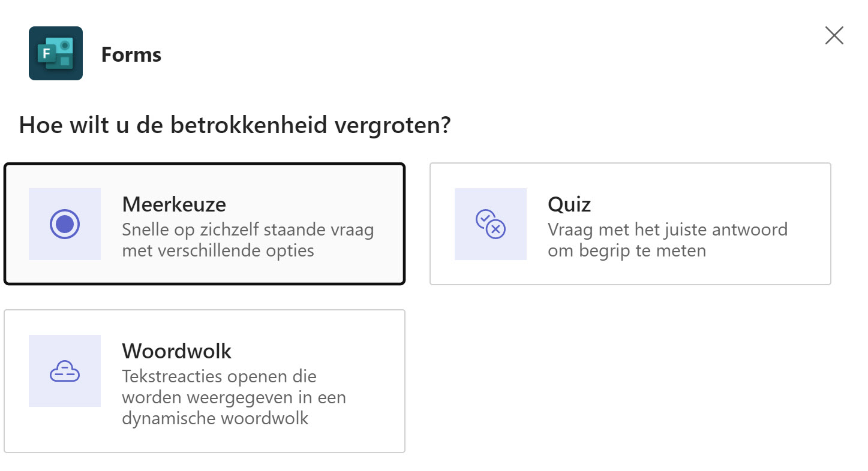Close the Forms dialog with the X
The width and height of the screenshot is (868, 471).
coord(834,35)
